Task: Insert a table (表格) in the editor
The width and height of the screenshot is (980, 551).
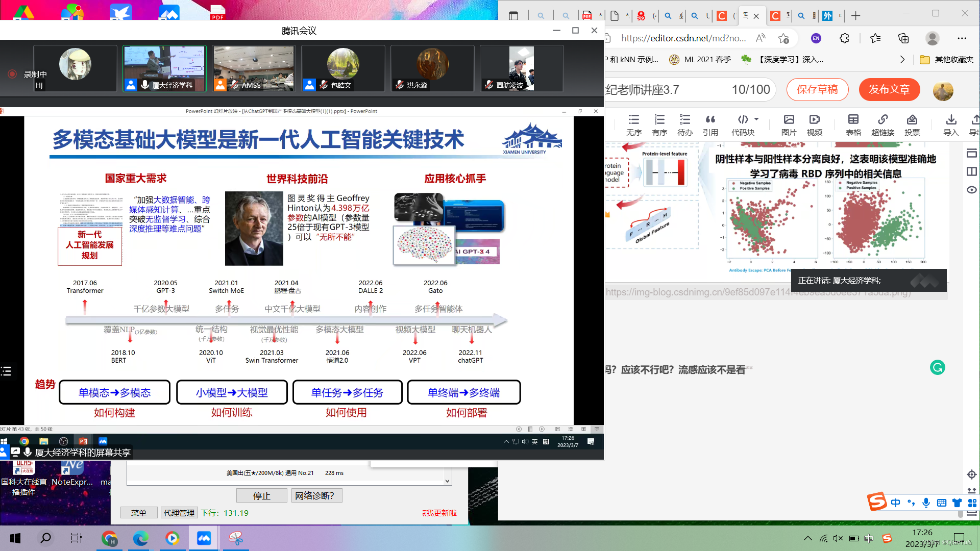Action: coord(853,125)
